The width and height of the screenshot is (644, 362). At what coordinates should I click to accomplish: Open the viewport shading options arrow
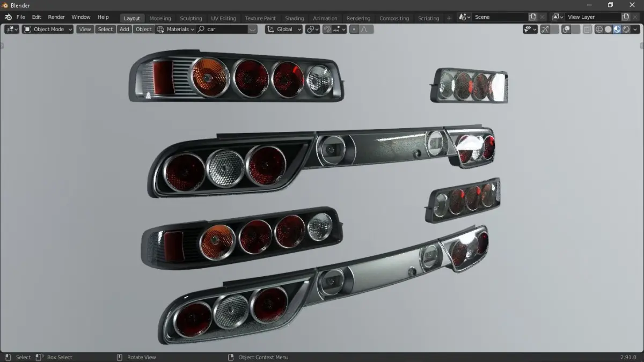635,29
